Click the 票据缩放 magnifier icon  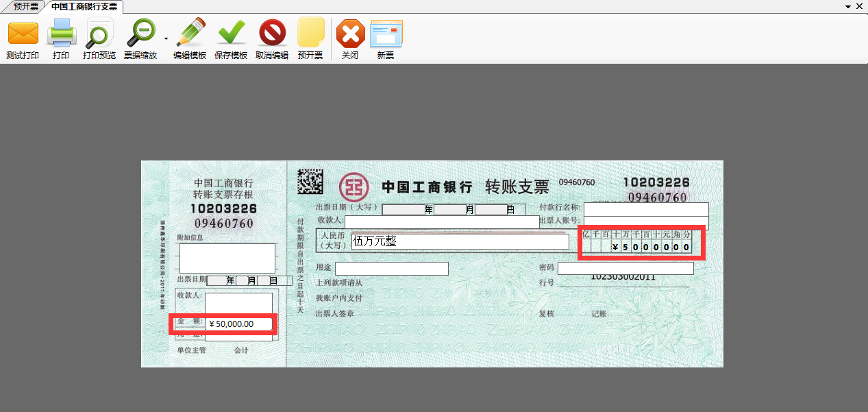142,33
